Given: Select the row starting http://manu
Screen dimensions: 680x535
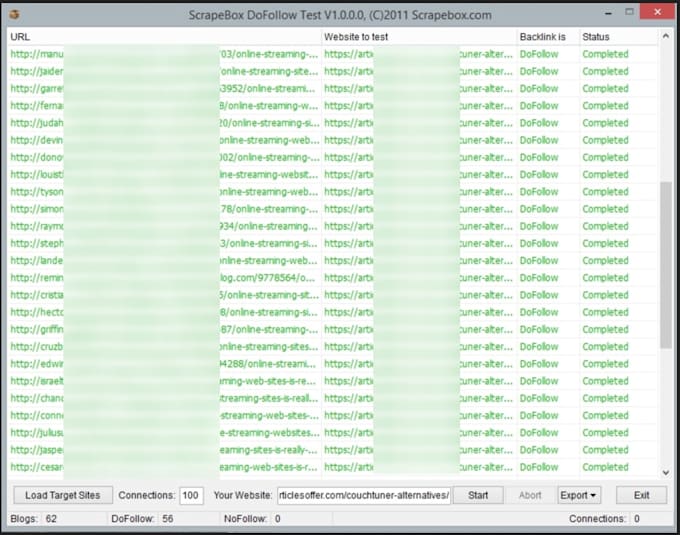Looking at the screenshot, I should coord(333,54).
